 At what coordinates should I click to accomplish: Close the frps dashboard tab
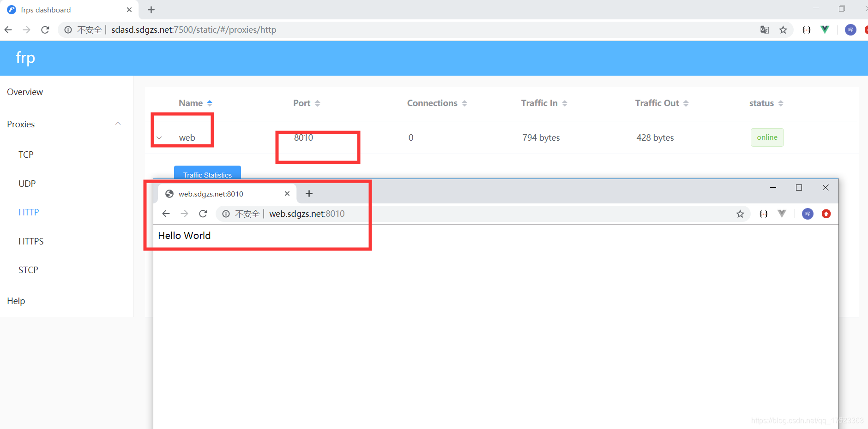[x=129, y=10]
